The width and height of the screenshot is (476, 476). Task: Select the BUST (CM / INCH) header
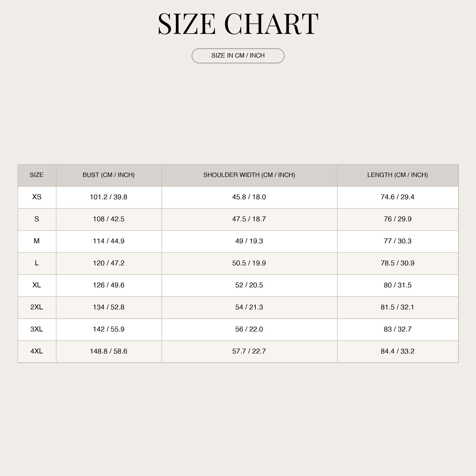(109, 175)
